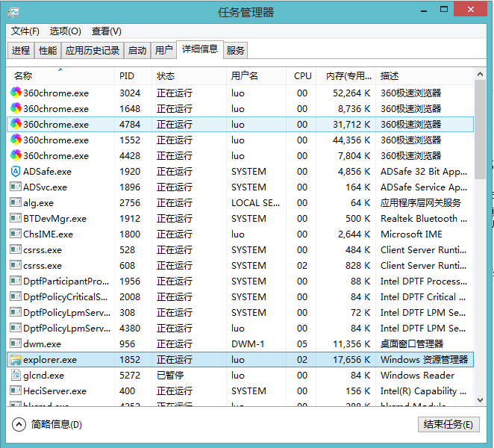Click the scrollbar down arrow
The height and width of the screenshot is (448, 494).
[480, 399]
